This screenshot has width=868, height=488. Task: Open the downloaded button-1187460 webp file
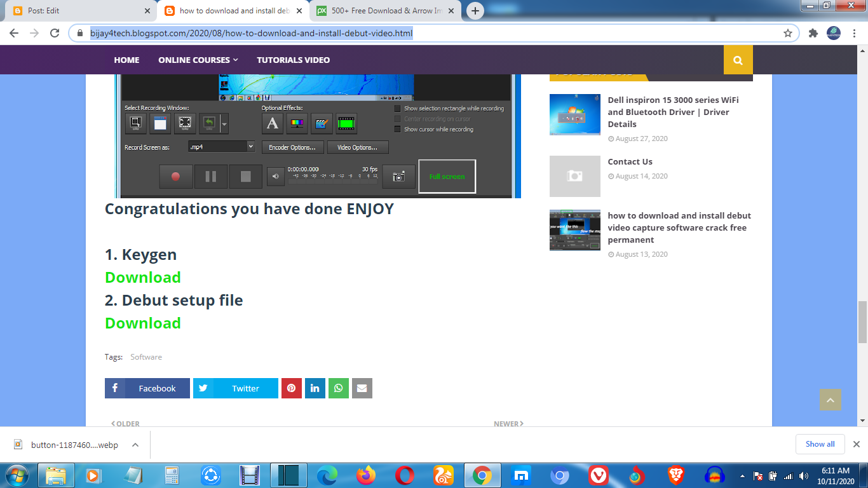[74, 445]
